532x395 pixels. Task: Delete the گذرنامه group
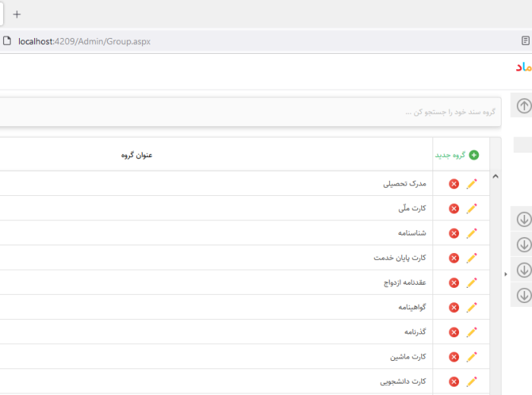pyautogui.click(x=454, y=332)
